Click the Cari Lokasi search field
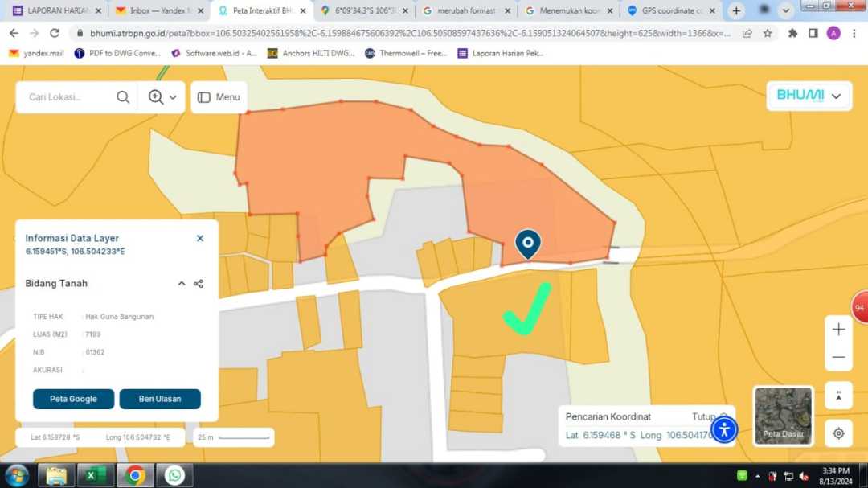 click(x=64, y=97)
